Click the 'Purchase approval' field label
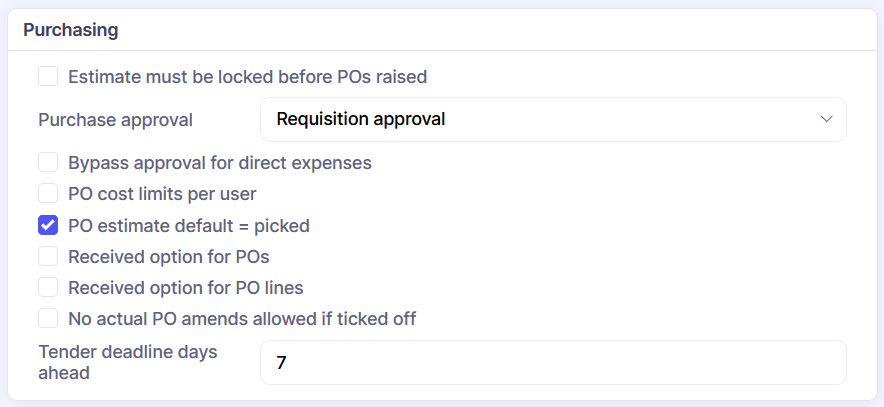 click(116, 119)
